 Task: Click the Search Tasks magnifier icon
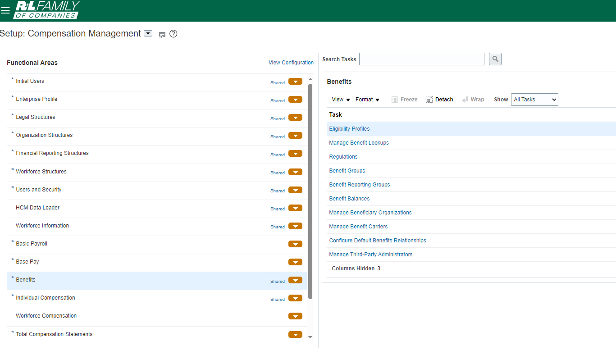(495, 59)
